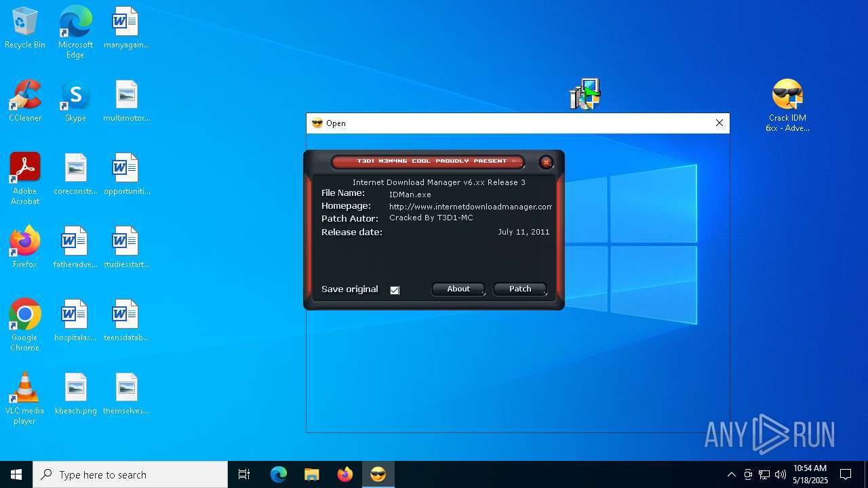Screen dimensions: 868x488
Task: Click the About button in patcher
Action: (x=458, y=289)
